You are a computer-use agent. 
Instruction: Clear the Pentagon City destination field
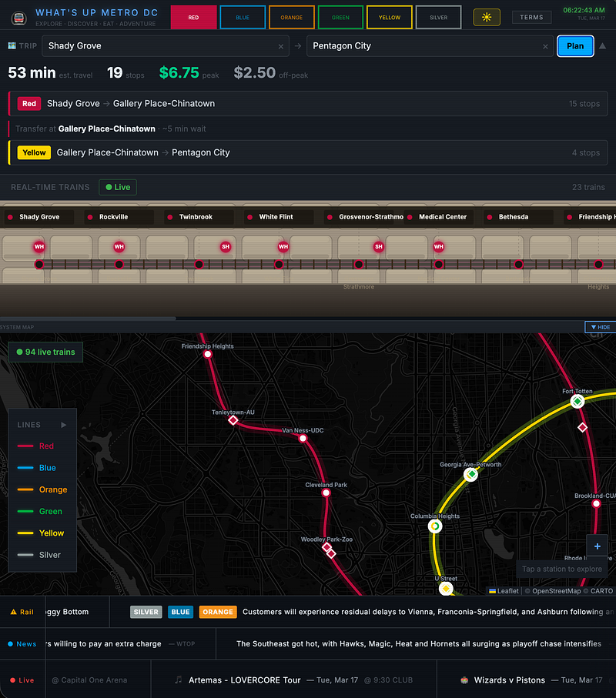[545, 46]
